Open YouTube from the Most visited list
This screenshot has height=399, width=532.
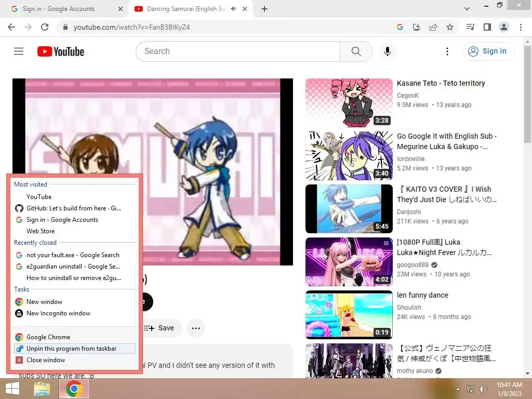point(75,197)
